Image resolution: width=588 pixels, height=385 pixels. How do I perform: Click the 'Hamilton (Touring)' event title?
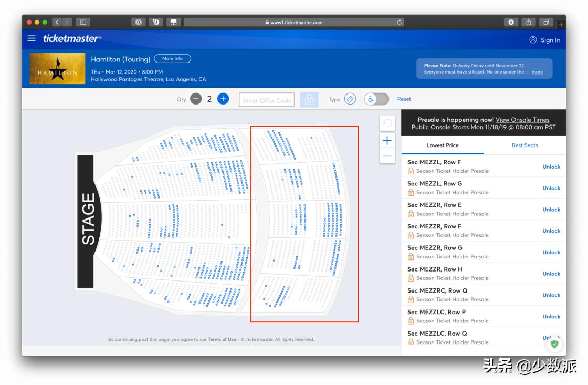pyautogui.click(x=120, y=59)
